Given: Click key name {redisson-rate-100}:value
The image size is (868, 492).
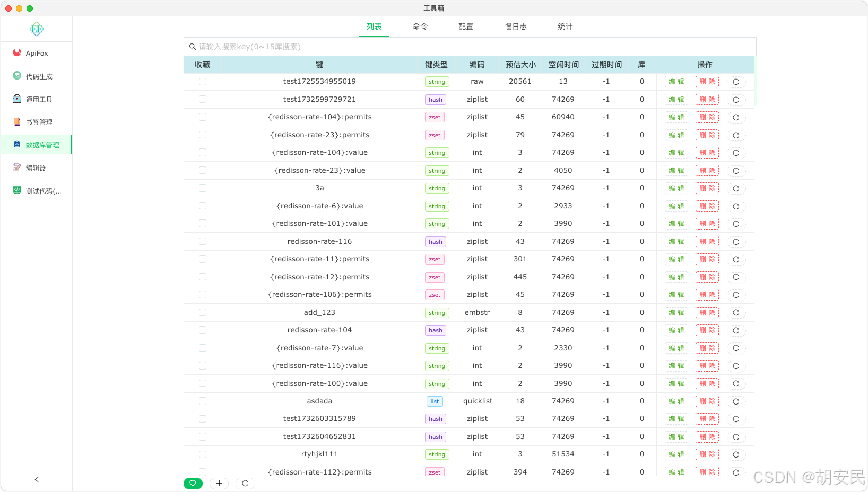Looking at the screenshot, I should [319, 383].
